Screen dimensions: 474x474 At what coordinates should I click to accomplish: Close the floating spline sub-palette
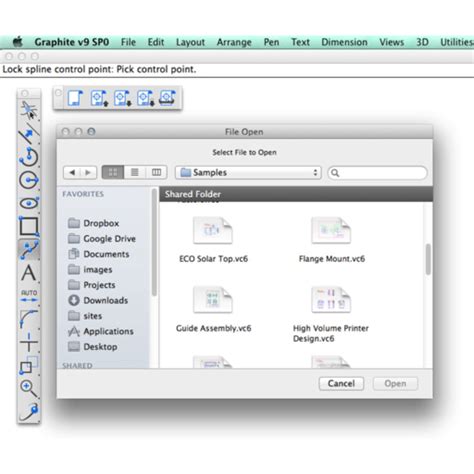tap(58, 93)
